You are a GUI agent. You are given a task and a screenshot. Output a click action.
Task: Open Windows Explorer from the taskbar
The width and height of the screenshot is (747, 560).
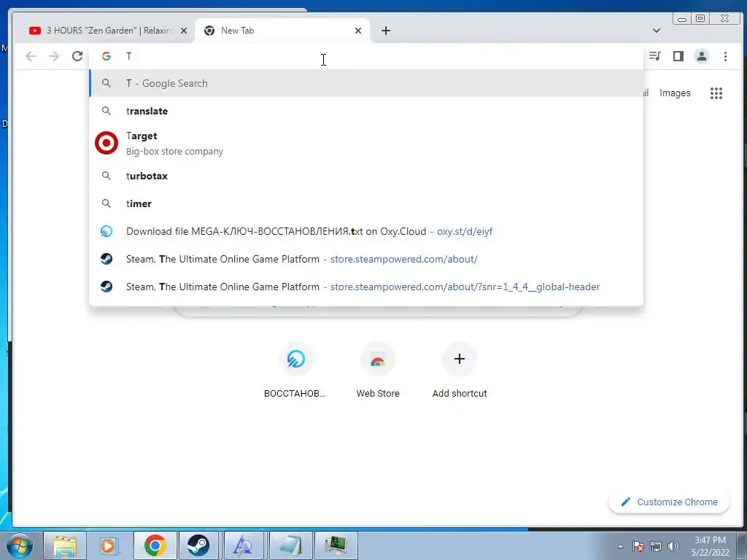tap(65, 545)
